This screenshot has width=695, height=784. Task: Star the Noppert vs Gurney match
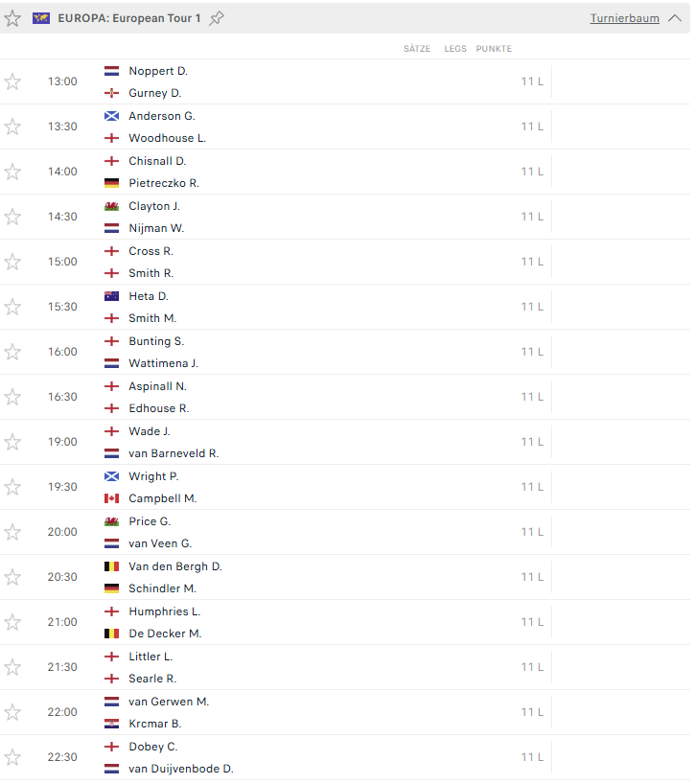click(x=12, y=81)
